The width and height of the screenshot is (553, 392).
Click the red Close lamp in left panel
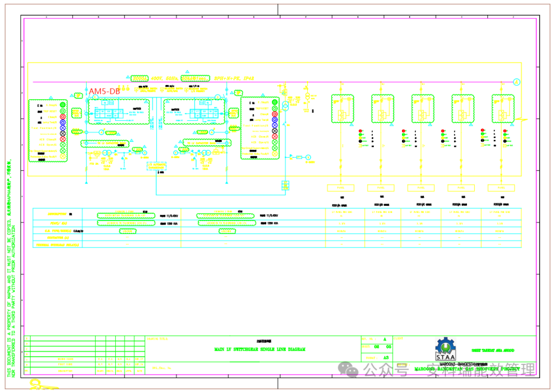pyautogui.click(x=63, y=117)
